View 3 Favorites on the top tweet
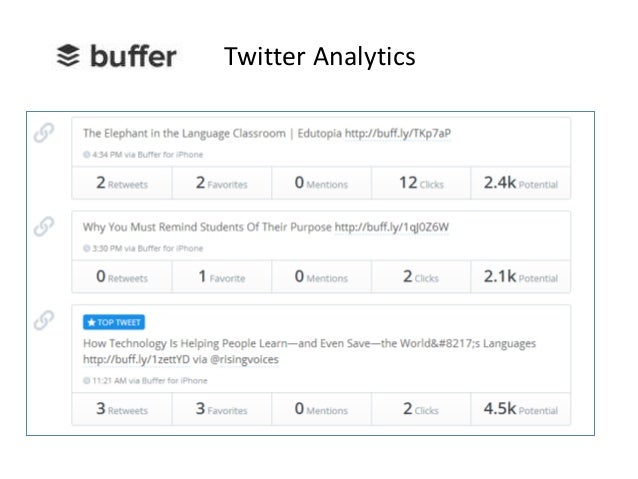 pos(221,409)
